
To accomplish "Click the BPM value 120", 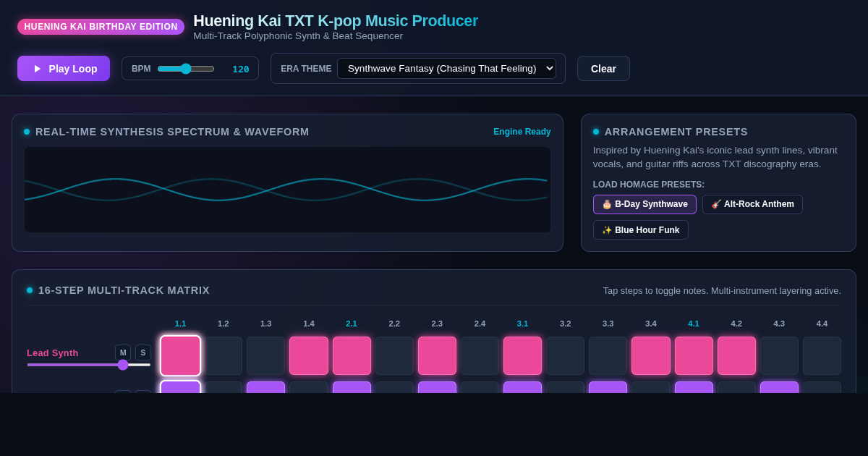I will (241, 69).
